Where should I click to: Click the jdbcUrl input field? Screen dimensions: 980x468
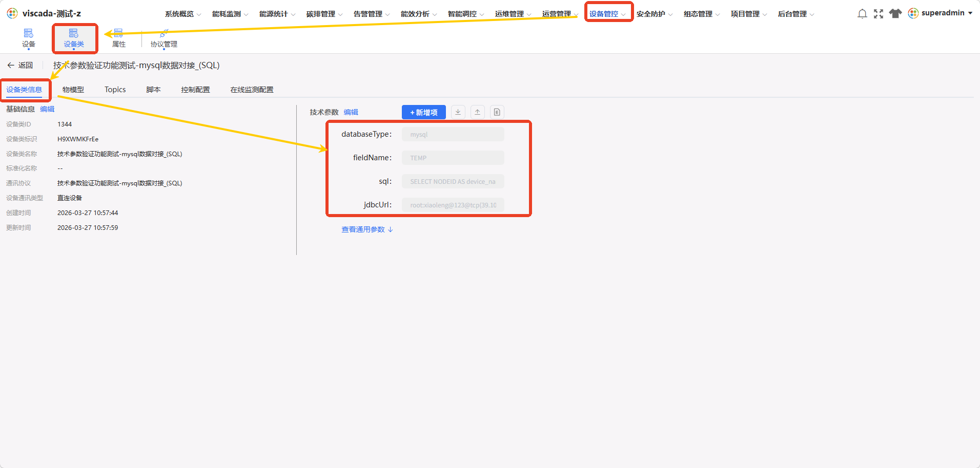tap(453, 205)
